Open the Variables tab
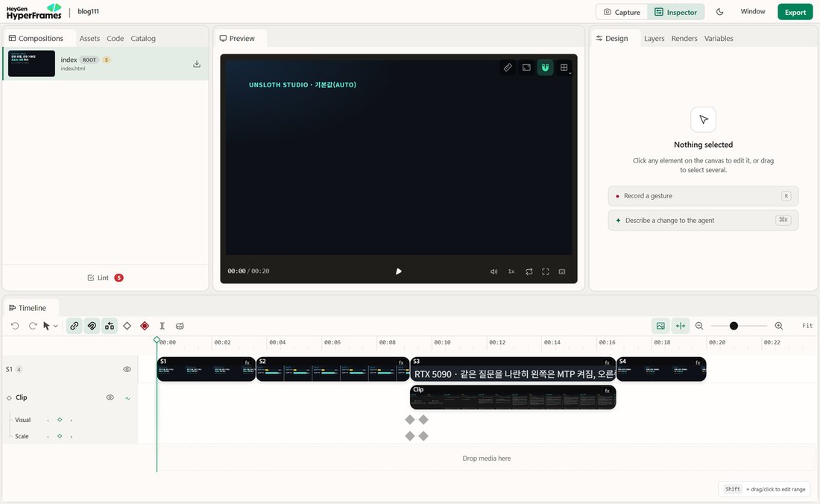Viewport: 820px width, 504px height. (x=719, y=38)
